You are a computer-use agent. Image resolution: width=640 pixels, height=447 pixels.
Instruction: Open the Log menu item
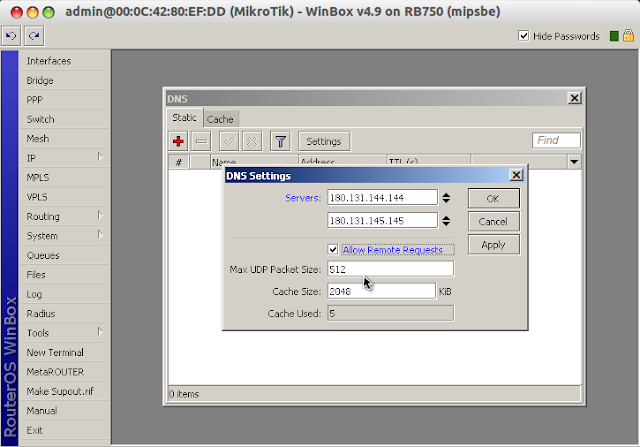[64, 294]
